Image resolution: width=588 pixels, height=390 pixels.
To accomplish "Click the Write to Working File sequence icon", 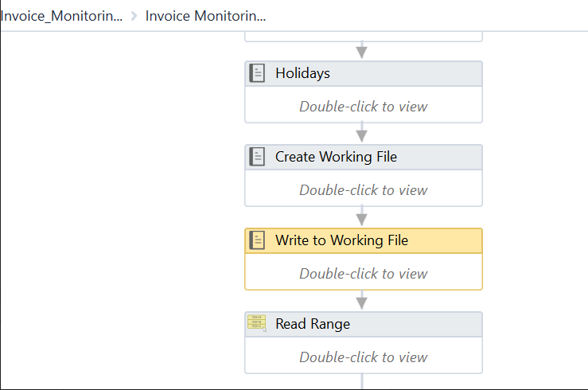I will pyautogui.click(x=257, y=240).
